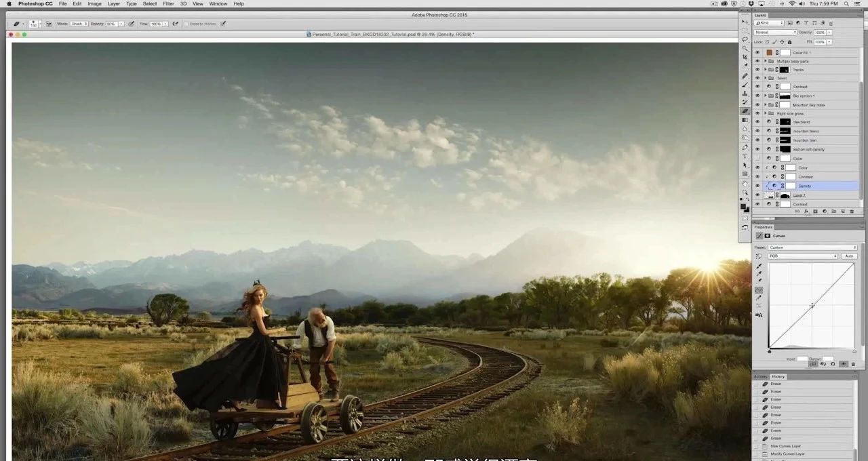Click the foreground color swatch
Viewport: 868px width, 461px height.
click(x=745, y=206)
